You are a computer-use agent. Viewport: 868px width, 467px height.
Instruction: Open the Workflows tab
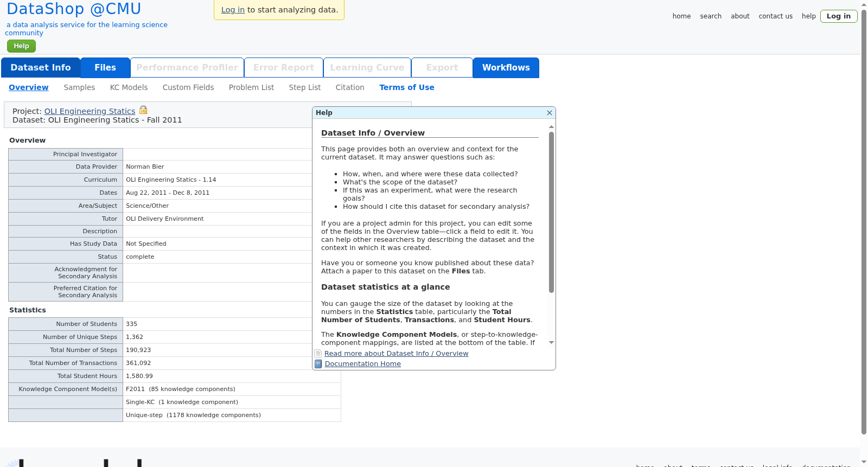coord(506,68)
